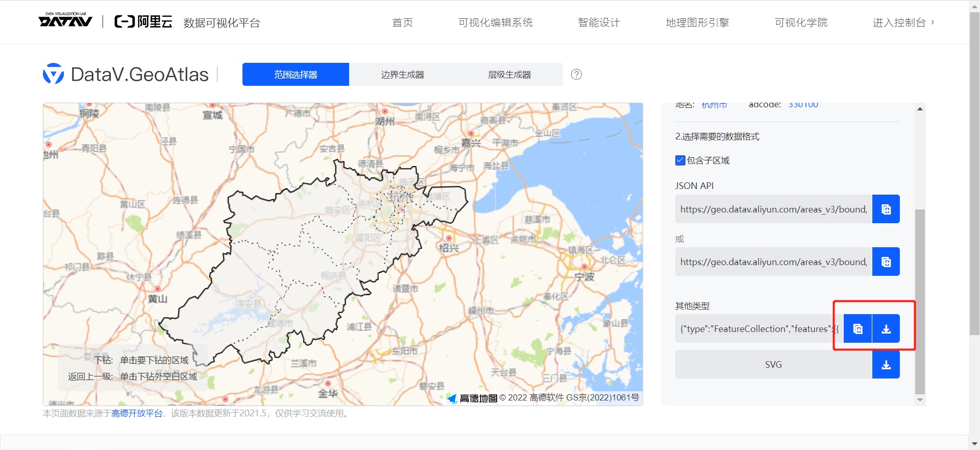Uncheck the 包含子区域 checkbox

tap(680, 160)
